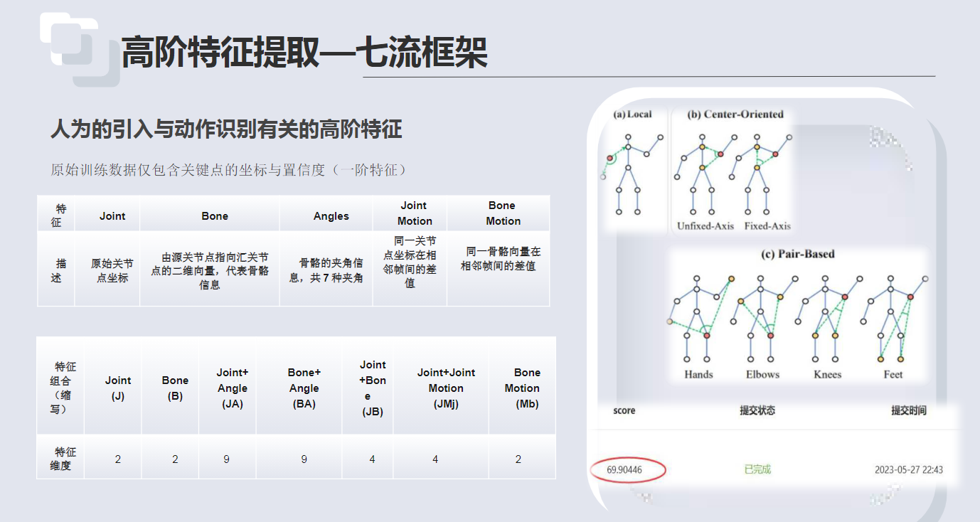Select the Unfixed-Axis skeleton diagram

[x=705, y=174]
